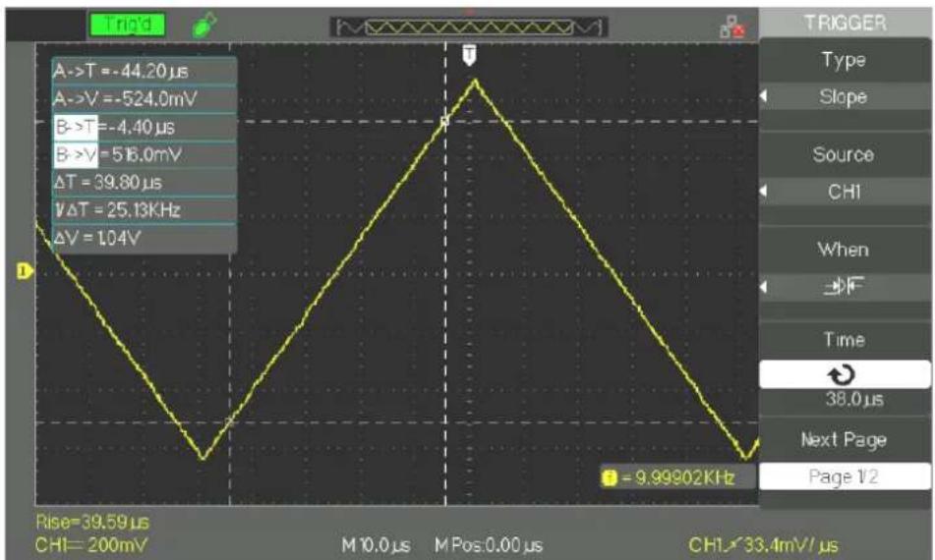The width and height of the screenshot is (935, 560).
Task: Go to Next Page of trigger menu
Action: pyautogui.click(x=844, y=440)
